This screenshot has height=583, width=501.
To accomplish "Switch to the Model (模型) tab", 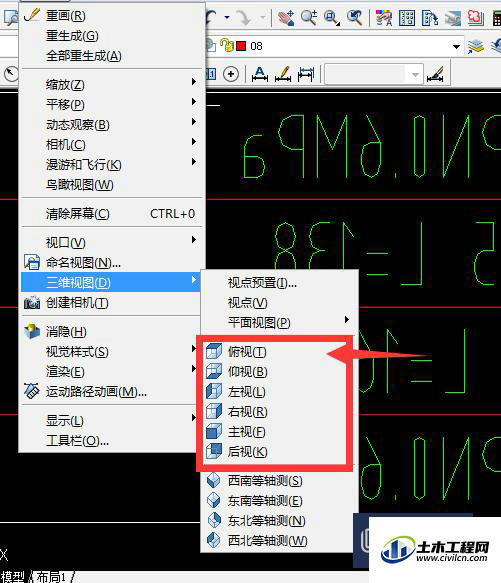I will click(x=13, y=577).
